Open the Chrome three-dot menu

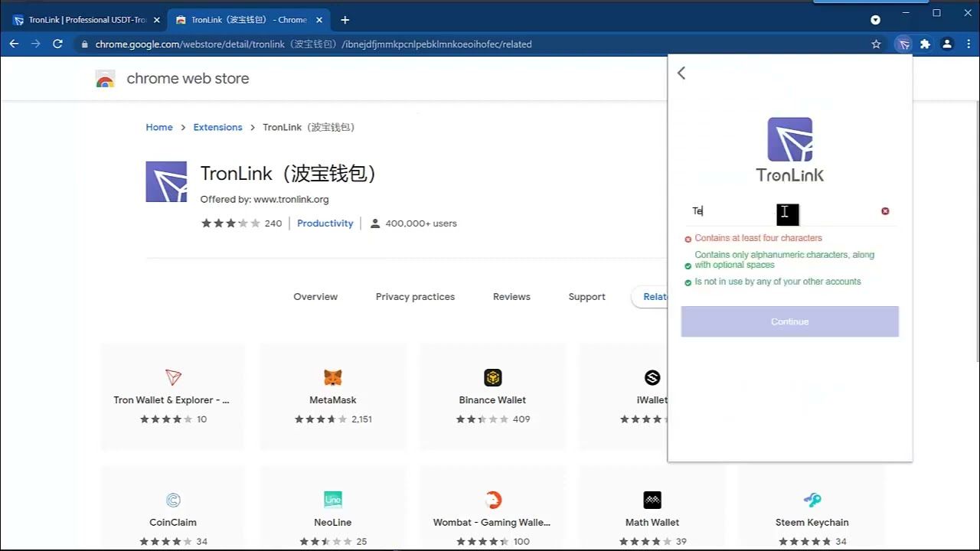tap(967, 44)
